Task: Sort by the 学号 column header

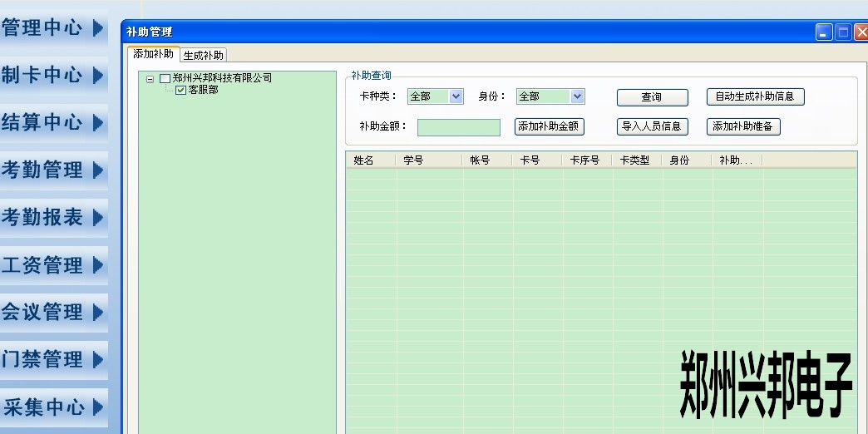Action: pyautogui.click(x=429, y=160)
